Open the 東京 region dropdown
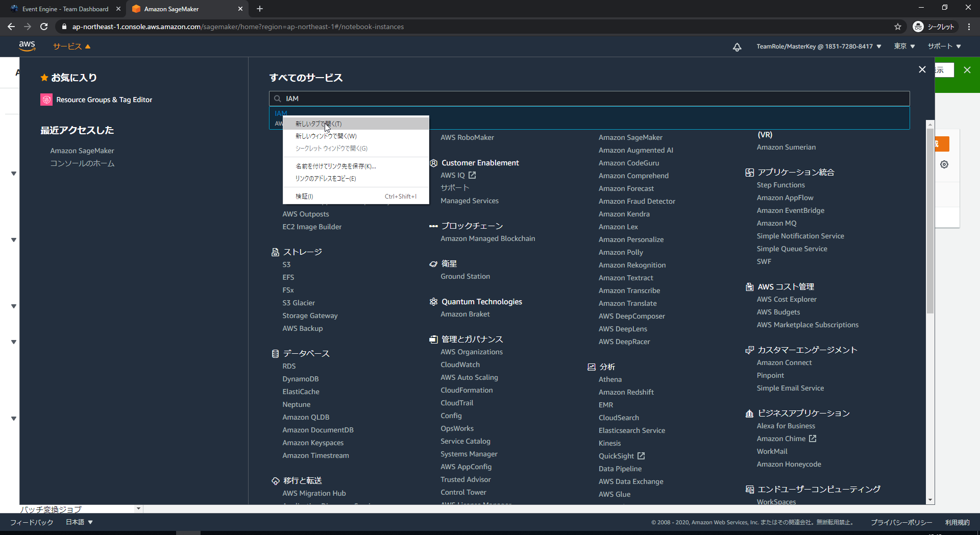 point(904,46)
